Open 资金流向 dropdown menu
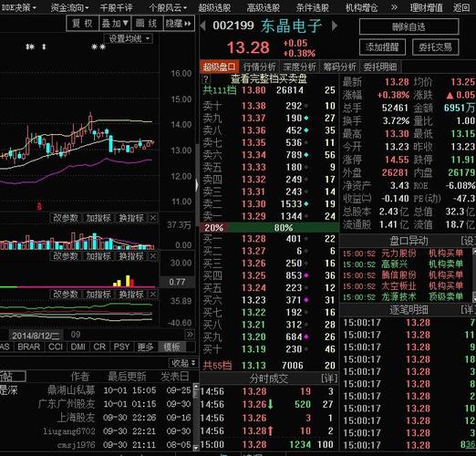 (x=69, y=7)
